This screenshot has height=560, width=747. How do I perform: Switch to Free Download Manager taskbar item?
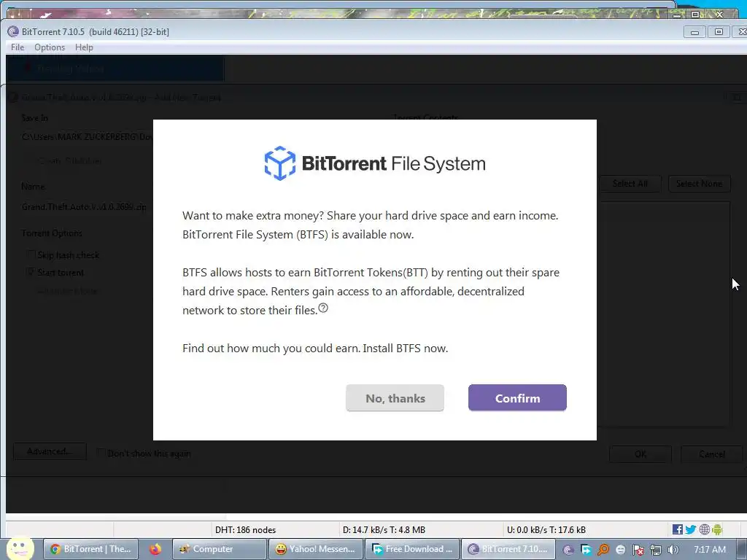click(x=412, y=549)
